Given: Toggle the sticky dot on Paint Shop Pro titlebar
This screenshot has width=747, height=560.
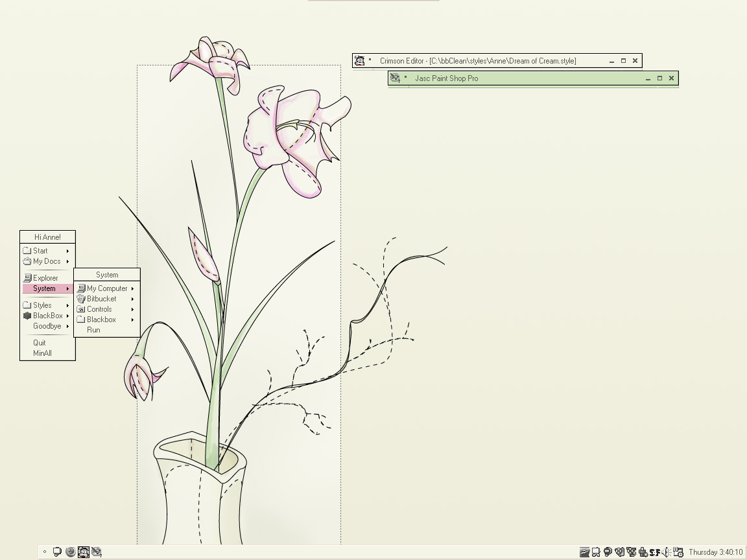Looking at the screenshot, I should [x=405, y=77].
